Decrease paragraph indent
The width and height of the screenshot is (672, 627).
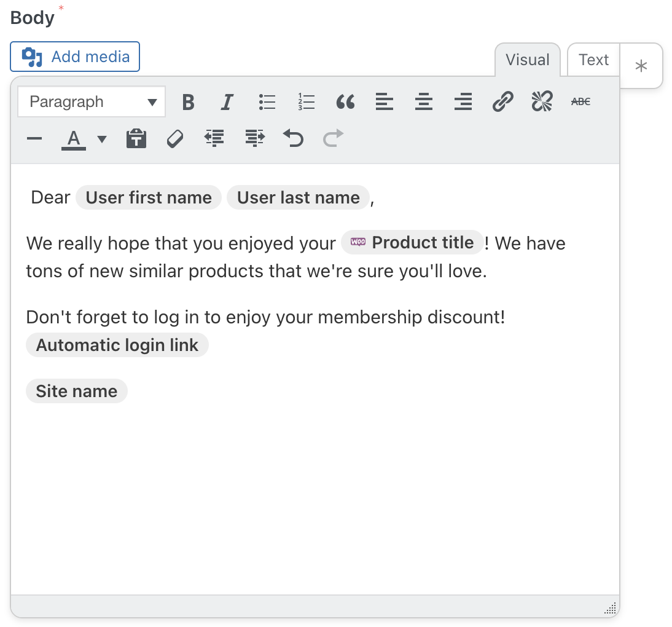(x=214, y=138)
